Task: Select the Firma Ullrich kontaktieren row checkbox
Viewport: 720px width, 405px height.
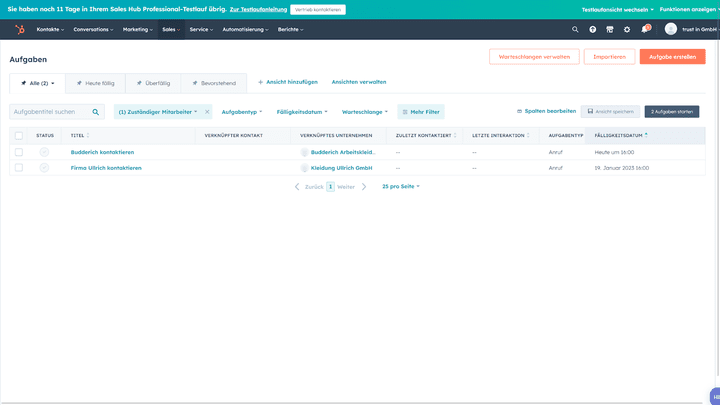Action: (19, 168)
